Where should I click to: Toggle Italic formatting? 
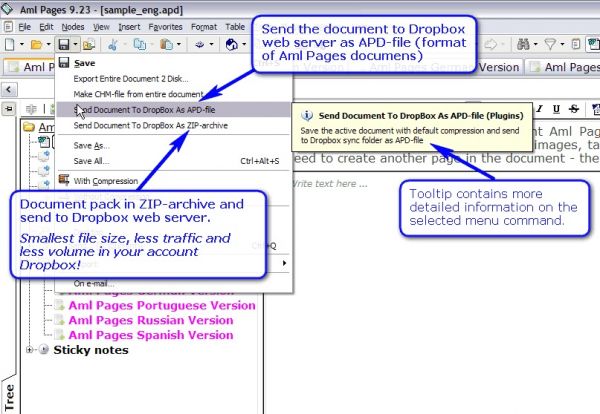tap(539, 109)
